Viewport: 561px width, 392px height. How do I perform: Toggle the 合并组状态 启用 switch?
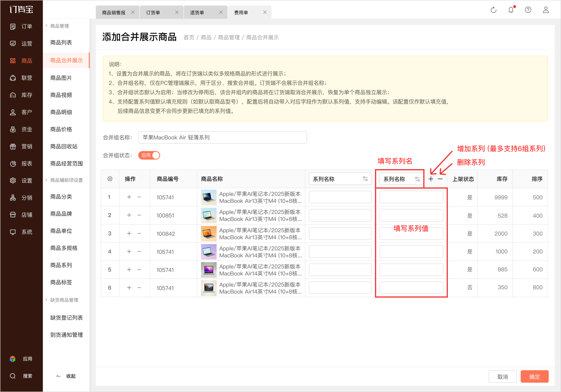click(x=149, y=155)
